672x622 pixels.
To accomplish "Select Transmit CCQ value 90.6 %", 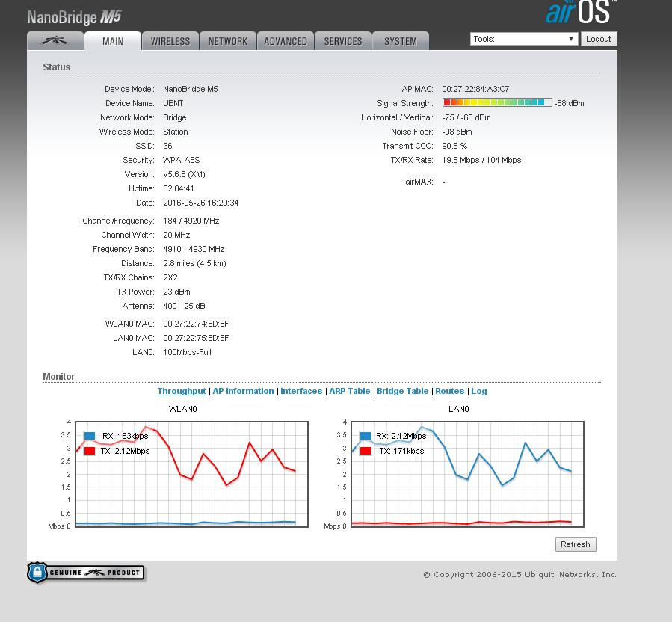I will point(454,146).
